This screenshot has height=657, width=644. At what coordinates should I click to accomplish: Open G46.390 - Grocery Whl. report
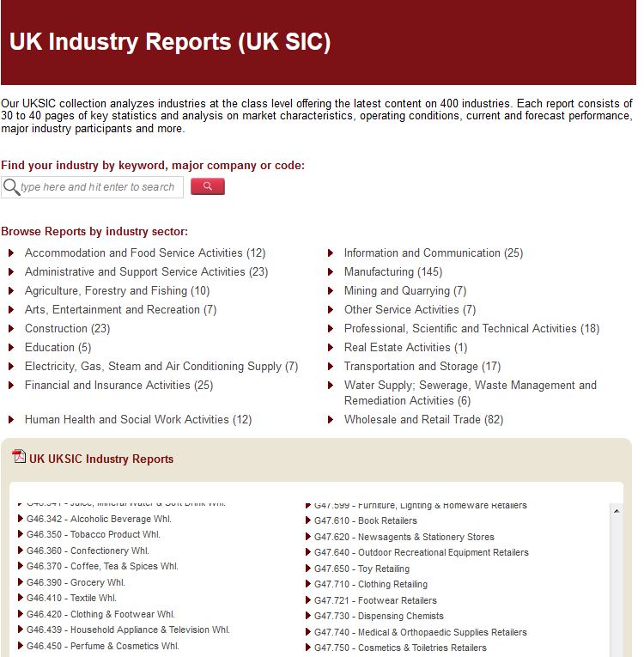tap(76, 582)
